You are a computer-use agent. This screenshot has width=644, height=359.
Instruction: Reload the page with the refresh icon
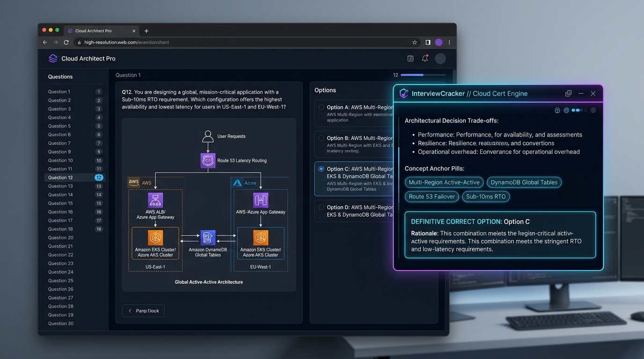tap(66, 42)
